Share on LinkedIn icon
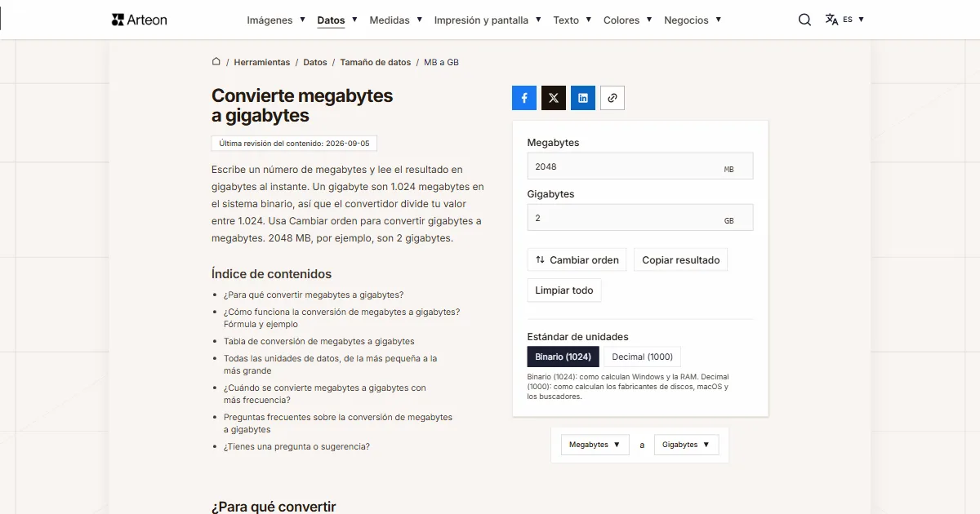 (x=583, y=98)
